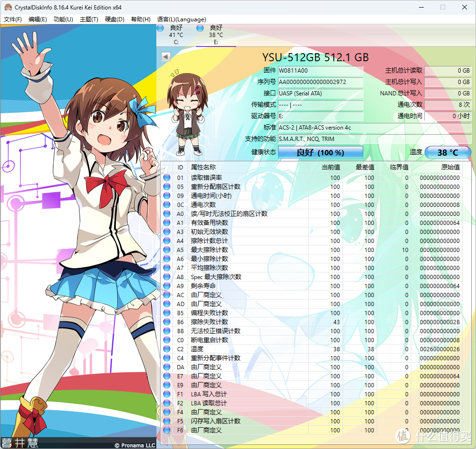Click status orb for 温度 row

[167, 349]
